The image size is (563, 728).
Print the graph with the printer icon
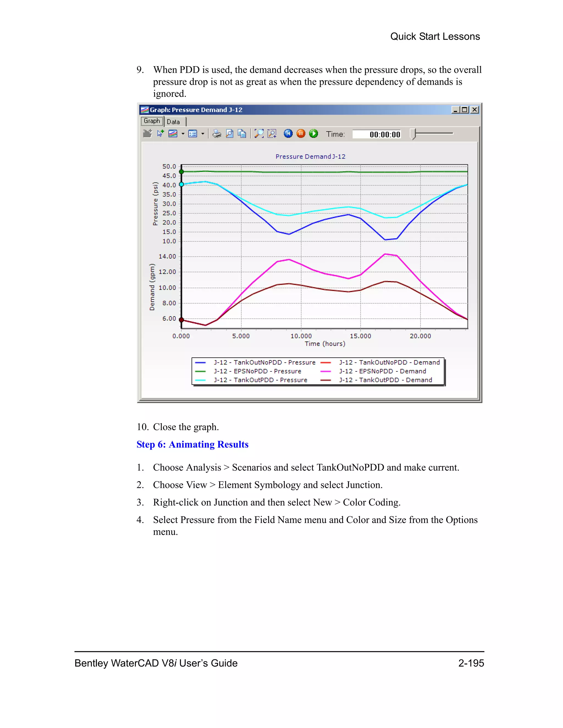pos(217,134)
